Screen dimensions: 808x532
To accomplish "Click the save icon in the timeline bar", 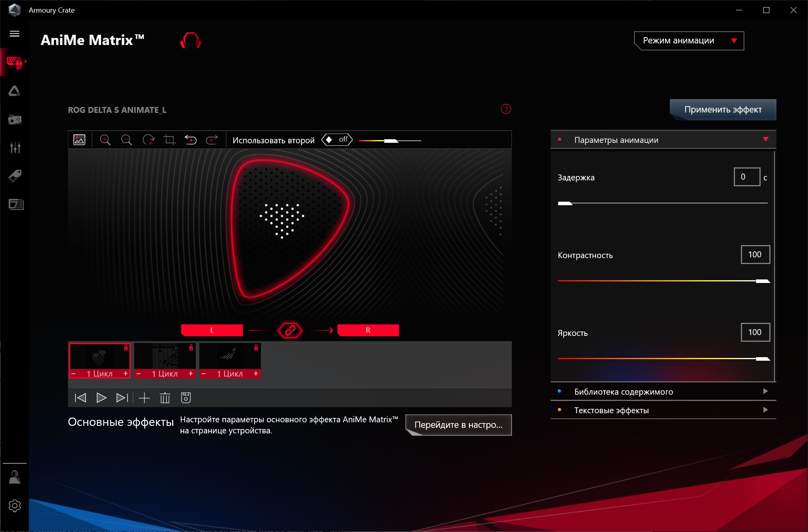I will (186, 398).
